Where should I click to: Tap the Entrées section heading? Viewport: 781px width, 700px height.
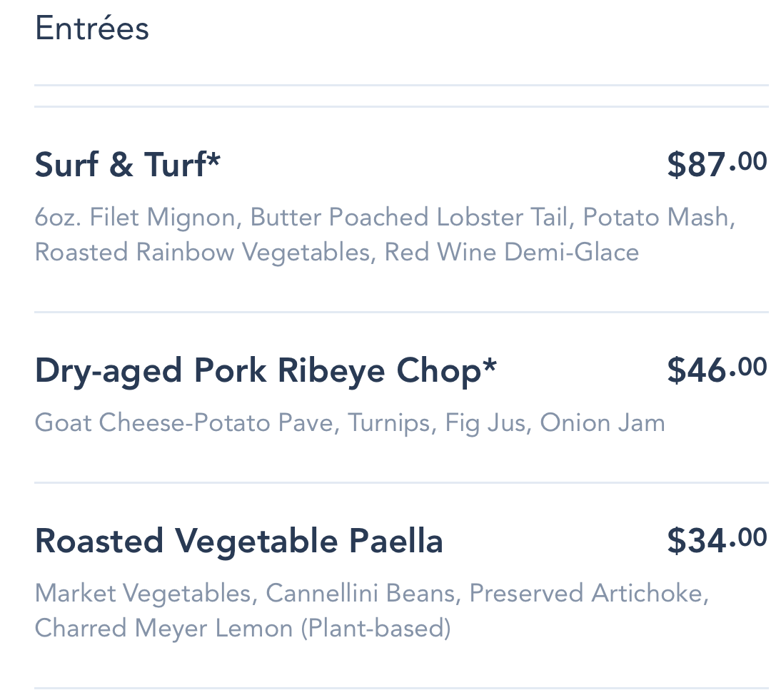pos(92,29)
